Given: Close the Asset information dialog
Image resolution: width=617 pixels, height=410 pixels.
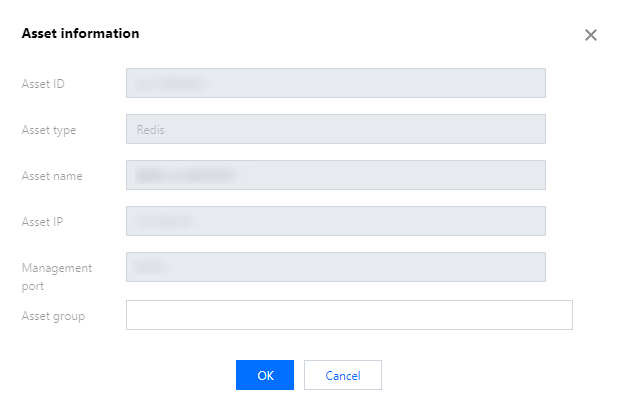Looking at the screenshot, I should (x=590, y=35).
